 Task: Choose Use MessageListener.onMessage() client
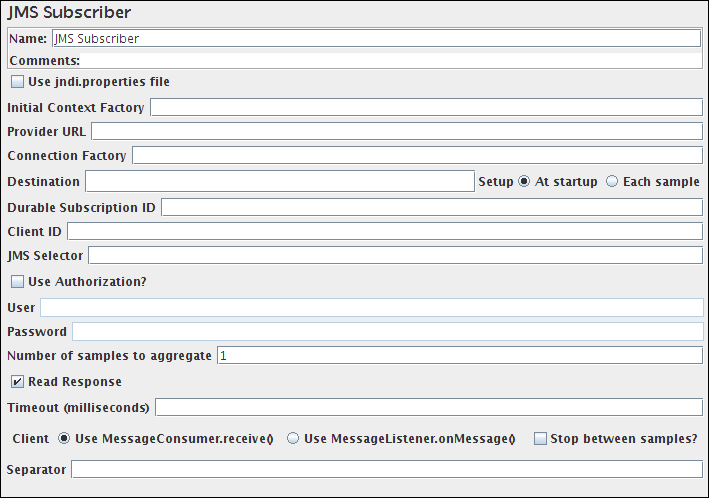(x=293, y=439)
